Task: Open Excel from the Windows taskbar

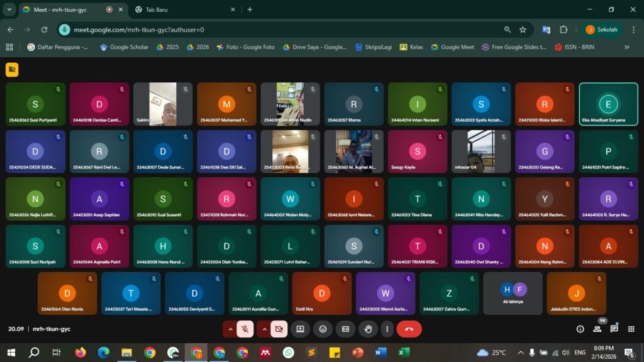Action: (x=404, y=353)
